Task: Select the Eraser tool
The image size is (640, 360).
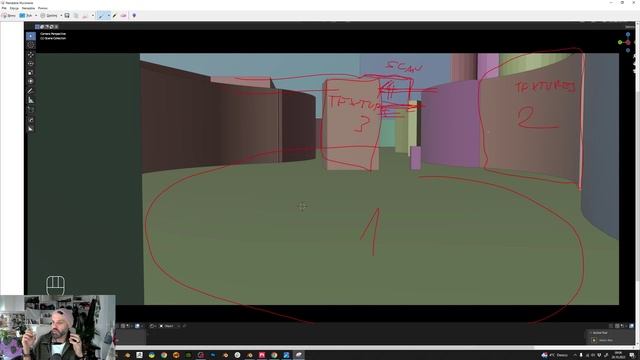Action: [123, 16]
